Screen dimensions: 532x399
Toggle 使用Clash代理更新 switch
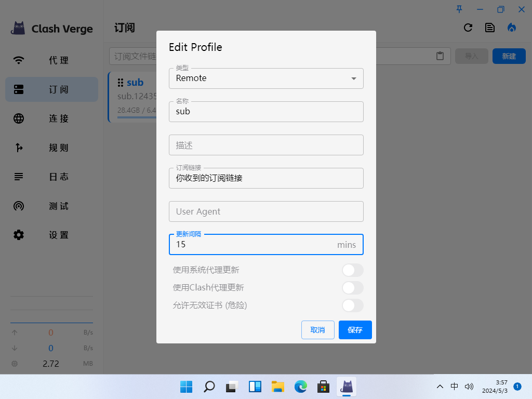click(352, 288)
